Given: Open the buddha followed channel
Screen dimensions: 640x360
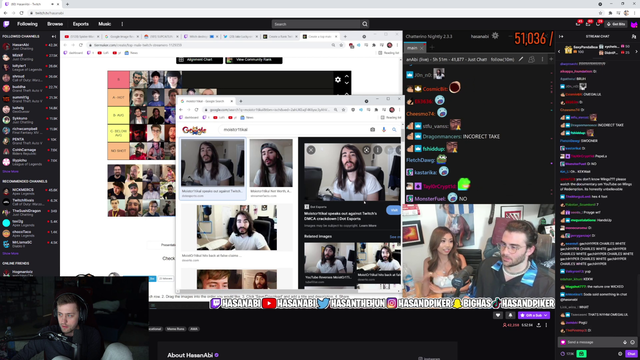Looking at the screenshot, I should [29, 89].
